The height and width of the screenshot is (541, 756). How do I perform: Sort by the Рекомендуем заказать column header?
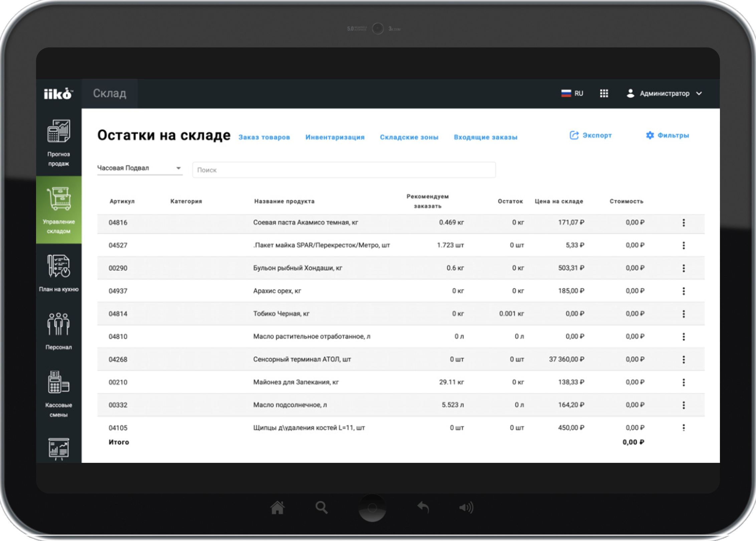pyautogui.click(x=428, y=201)
